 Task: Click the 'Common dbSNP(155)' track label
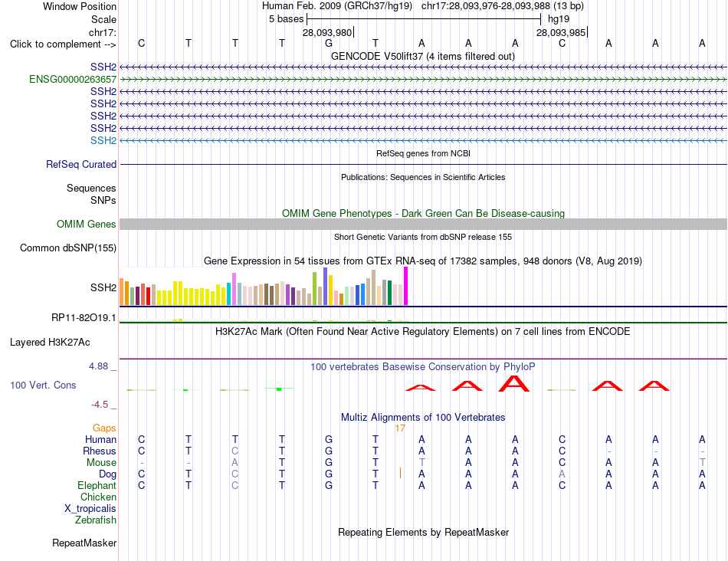68,248
